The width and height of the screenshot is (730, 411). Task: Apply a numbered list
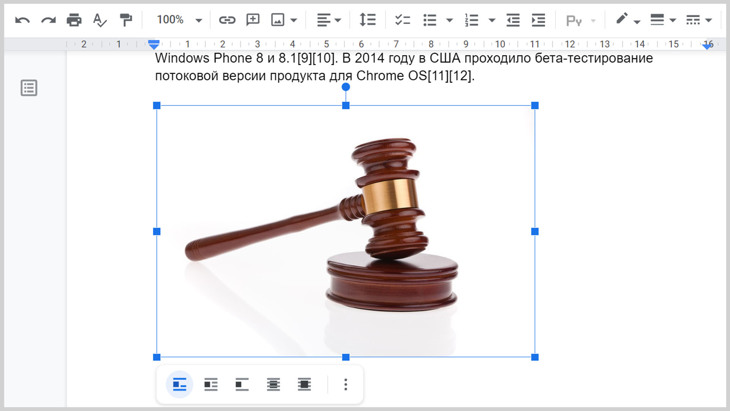[472, 20]
